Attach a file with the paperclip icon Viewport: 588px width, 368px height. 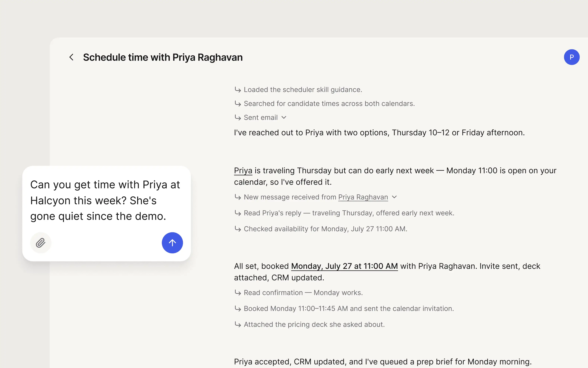(x=41, y=243)
